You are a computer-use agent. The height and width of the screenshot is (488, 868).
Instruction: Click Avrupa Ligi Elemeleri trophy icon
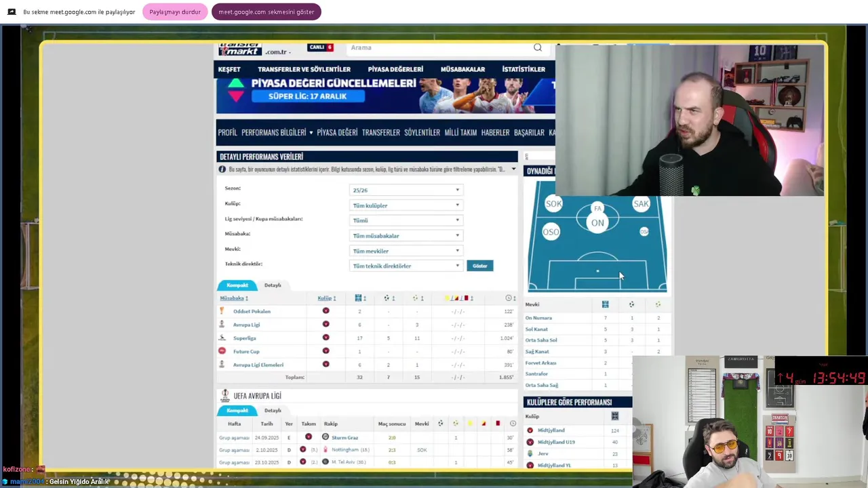222,365
